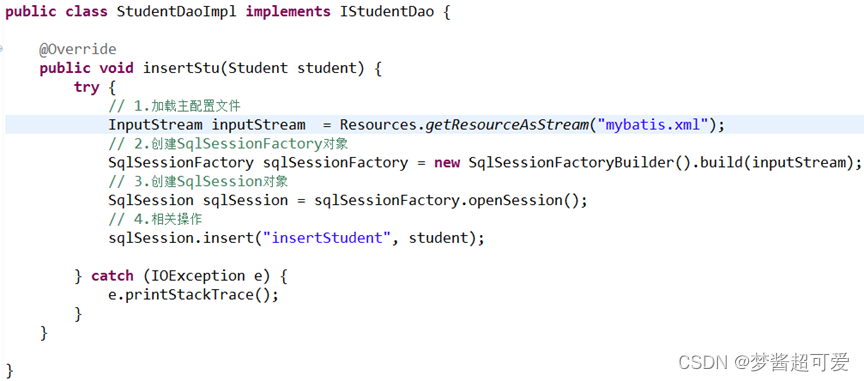The height and width of the screenshot is (381, 864).
Task: Click the try keyword
Action: (x=87, y=87)
